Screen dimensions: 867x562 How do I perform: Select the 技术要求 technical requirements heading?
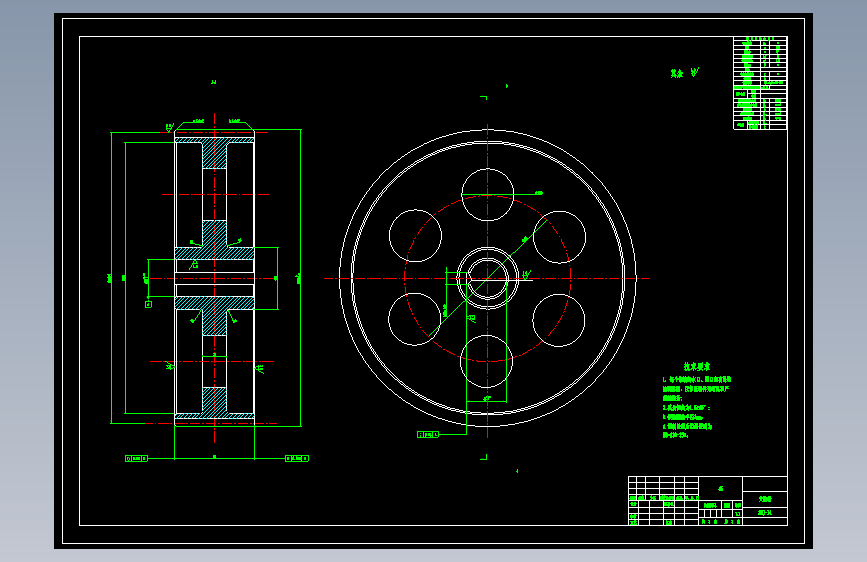coord(696,366)
